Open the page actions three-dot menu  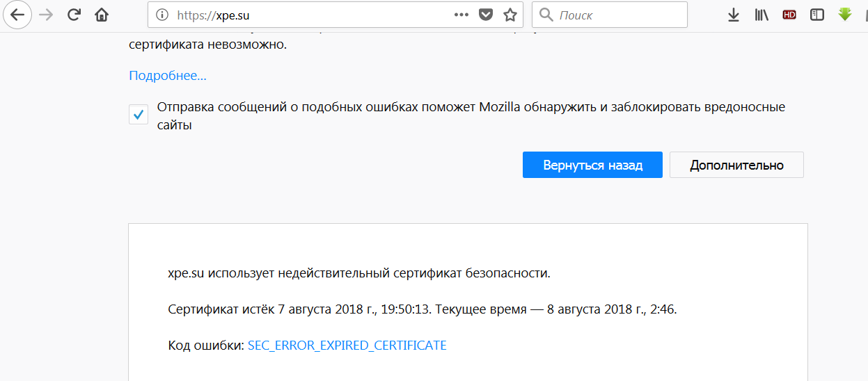tap(461, 15)
